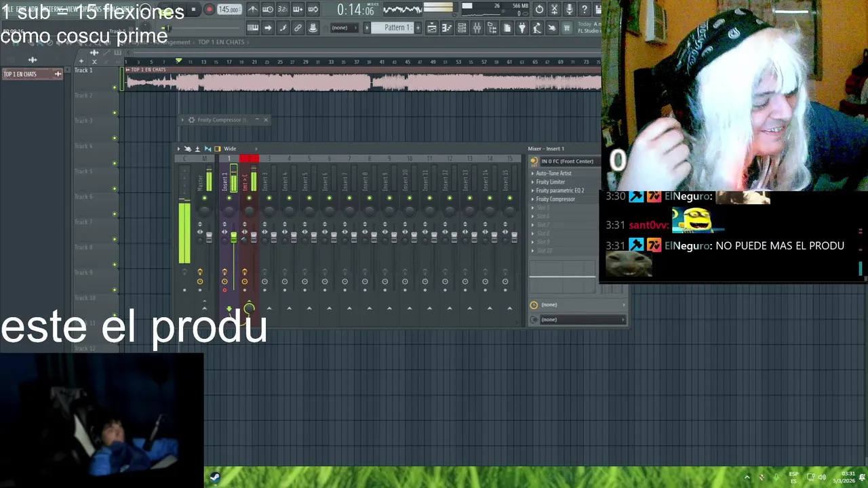Open Fruity parametric EQ 2 effect slot
Viewport: 868px width, 488px height.
click(560, 190)
